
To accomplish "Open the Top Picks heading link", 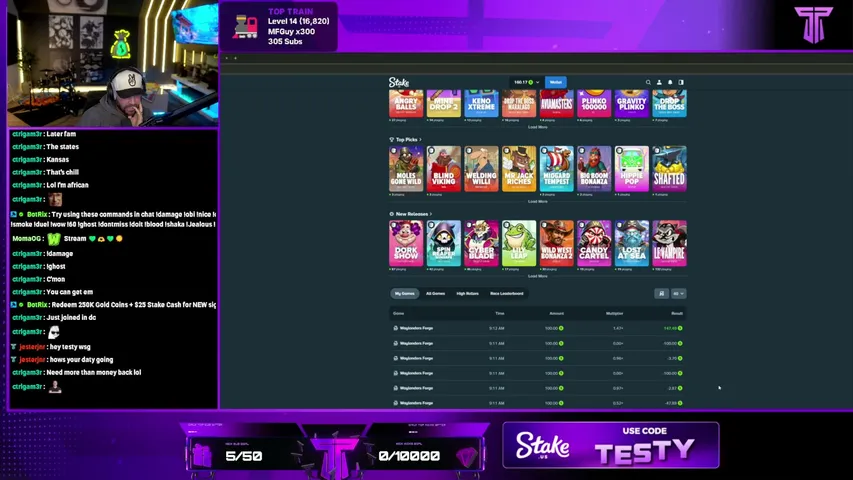I will click(406, 139).
